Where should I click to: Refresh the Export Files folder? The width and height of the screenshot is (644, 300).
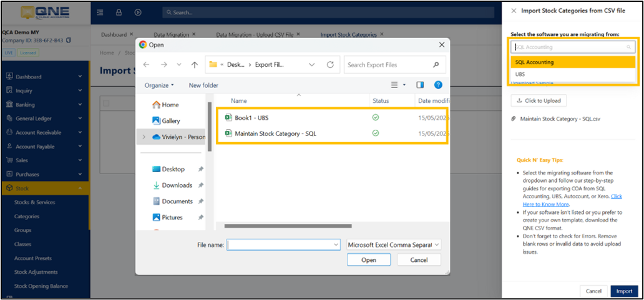click(x=330, y=65)
